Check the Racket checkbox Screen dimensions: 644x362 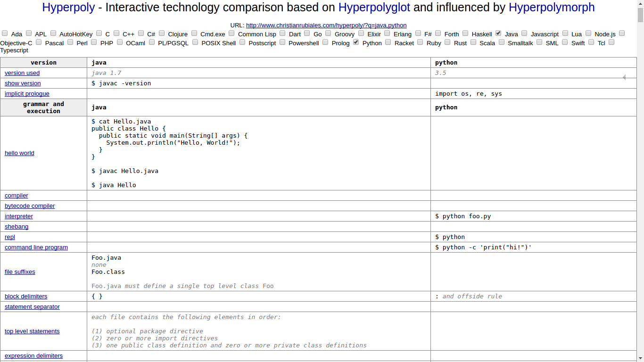pos(388,42)
